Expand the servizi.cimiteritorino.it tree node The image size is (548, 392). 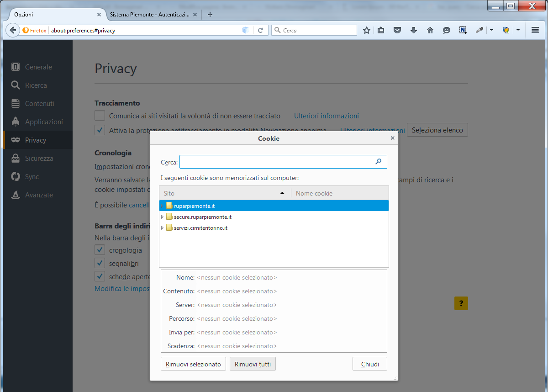[x=162, y=228]
